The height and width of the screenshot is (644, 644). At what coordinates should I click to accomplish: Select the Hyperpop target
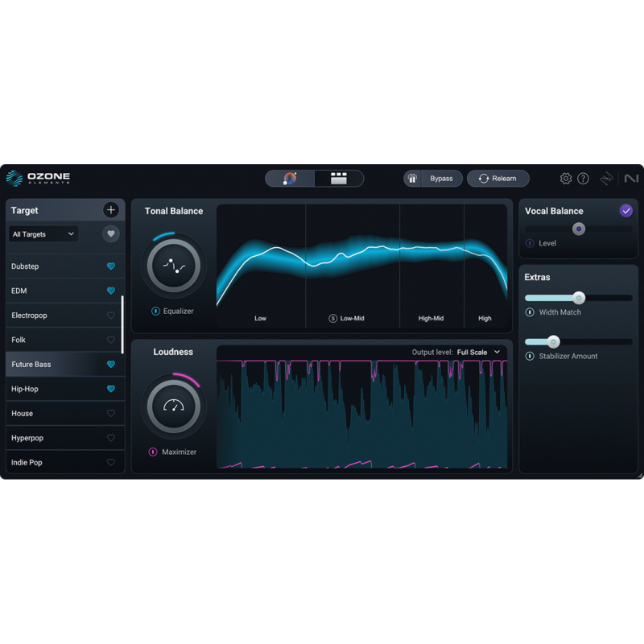tap(65, 438)
